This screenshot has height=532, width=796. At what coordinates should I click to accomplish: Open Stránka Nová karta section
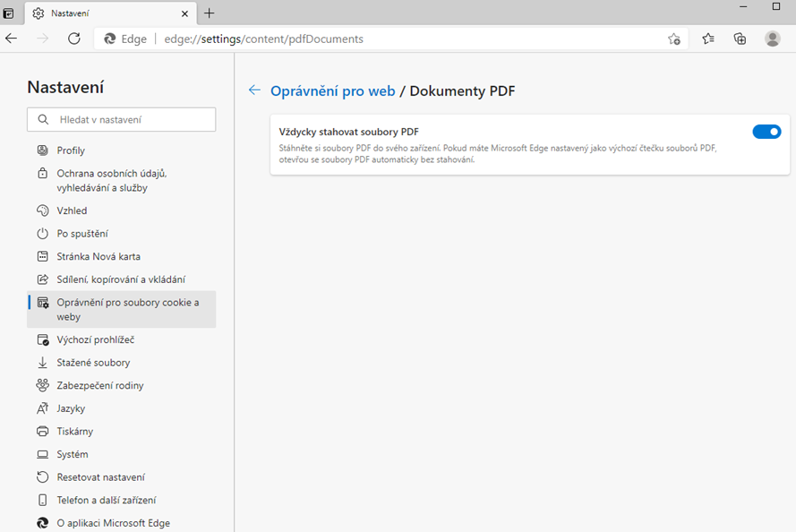tap(122, 256)
